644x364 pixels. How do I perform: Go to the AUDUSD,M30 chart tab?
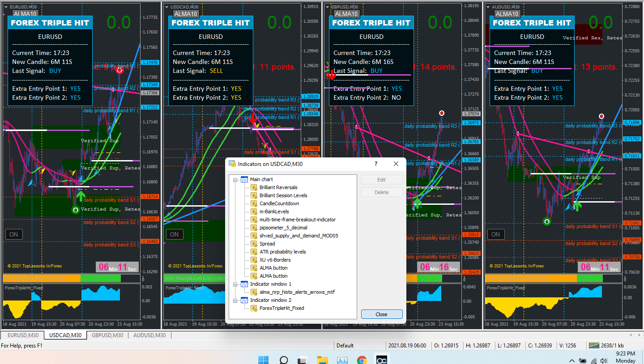point(149,335)
